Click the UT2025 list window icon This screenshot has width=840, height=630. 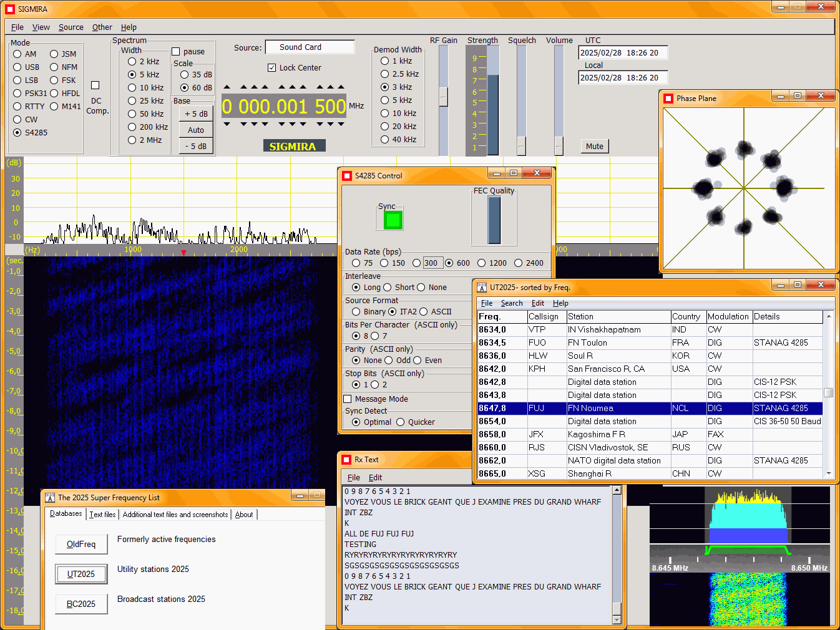(482, 288)
